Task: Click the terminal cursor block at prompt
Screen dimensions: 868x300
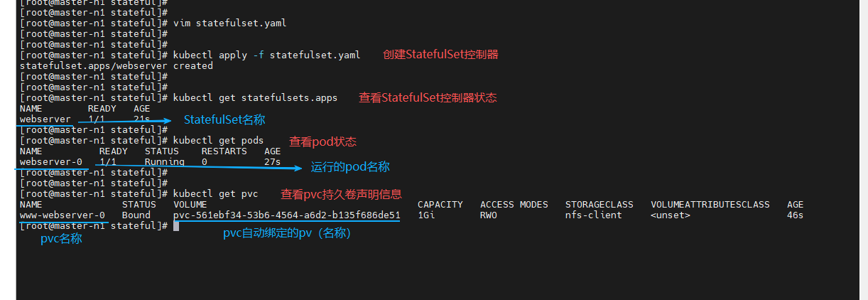Action: tap(176, 226)
